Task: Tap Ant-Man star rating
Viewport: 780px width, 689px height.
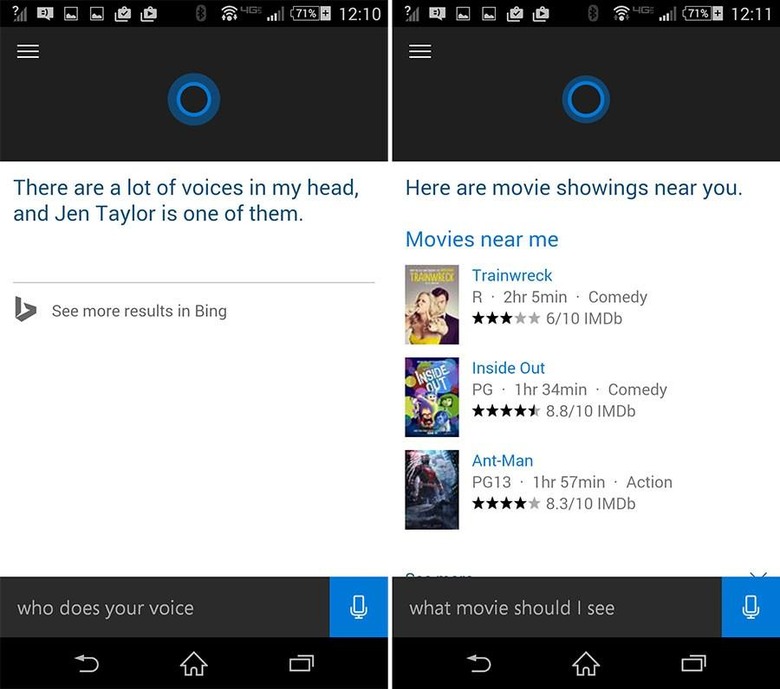Action: click(x=506, y=503)
